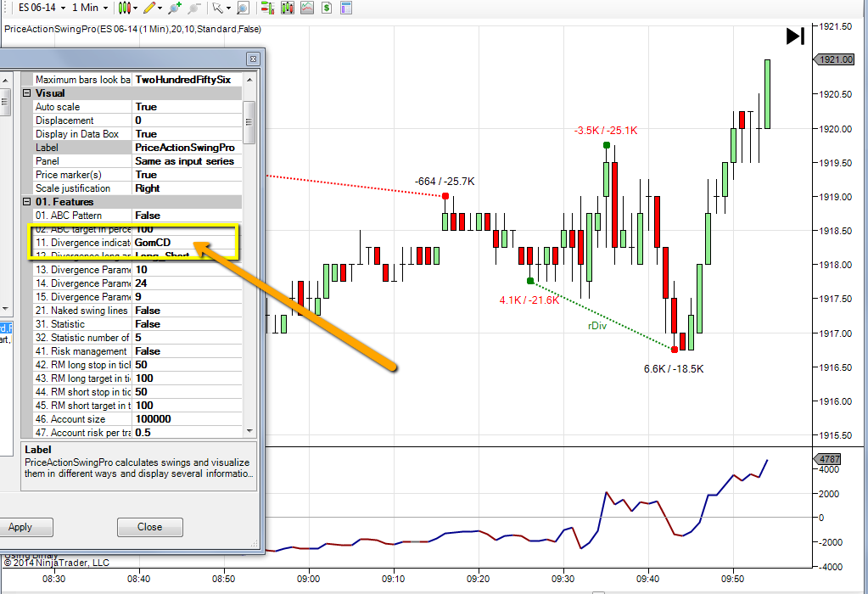Click the indicator list scrollbar down arrow
868x594 pixels.
click(x=5, y=308)
